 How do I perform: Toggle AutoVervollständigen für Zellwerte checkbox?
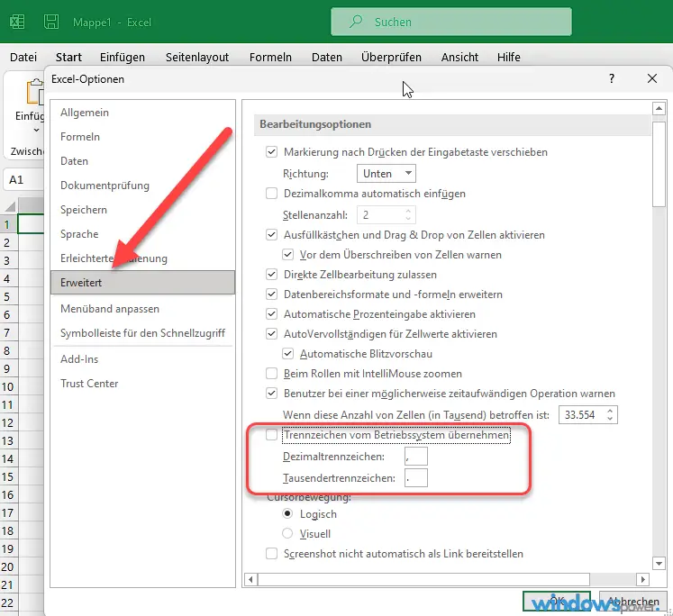click(271, 334)
